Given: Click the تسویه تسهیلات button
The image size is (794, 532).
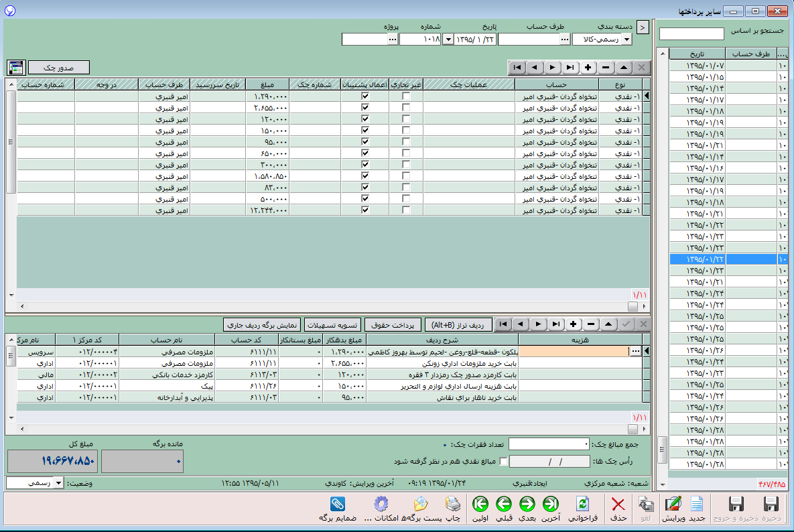Looking at the screenshot, I should [333, 324].
